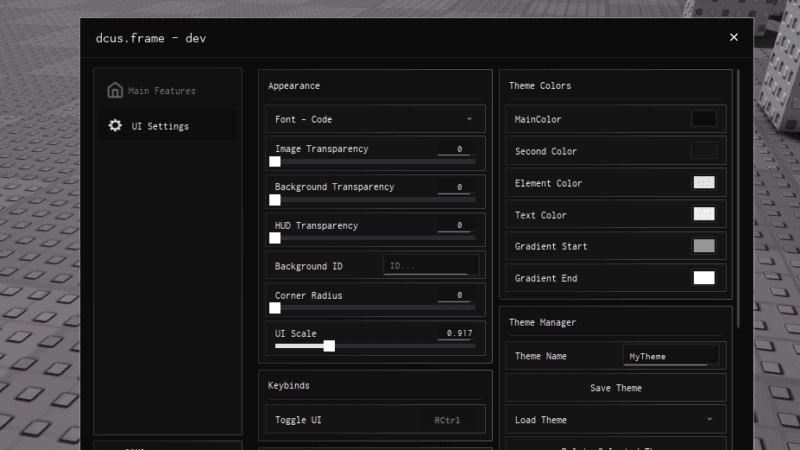Click the Theme Name input field
Image resolution: width=800 pixels, height=450 pixels.
click(671, 356)
